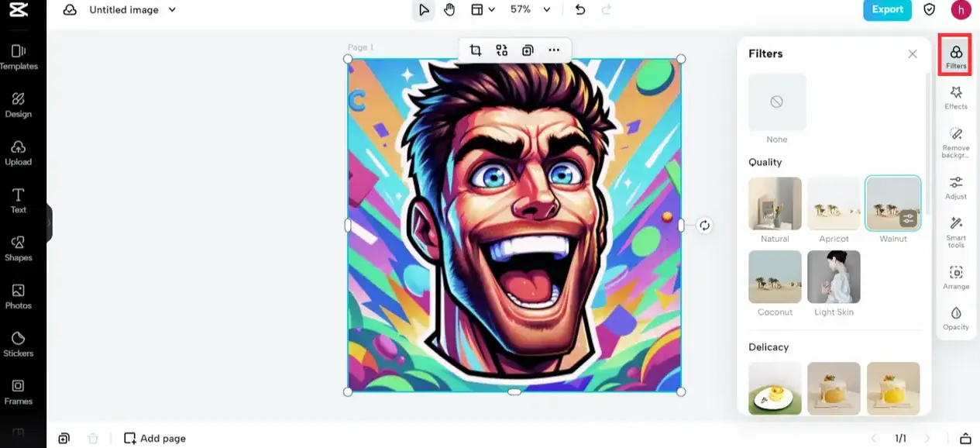Close the Filters panel

(913, 53)
